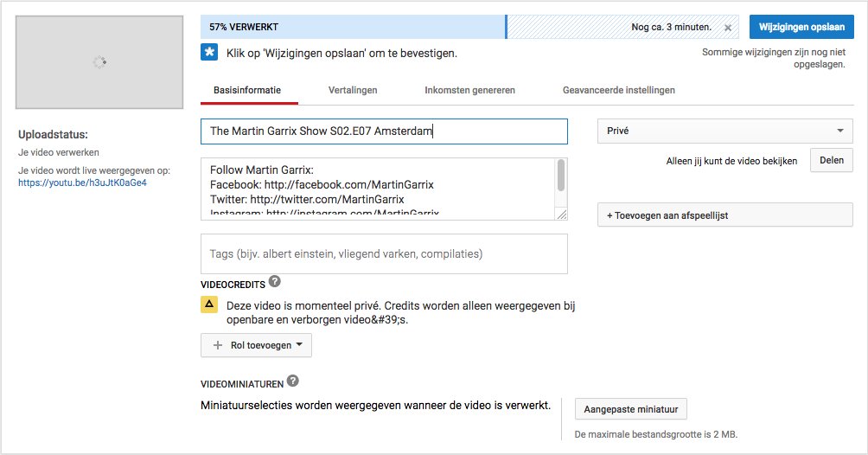The image size is (868, 455).
Task: Click the description resize handle
Action: point(561,215)
